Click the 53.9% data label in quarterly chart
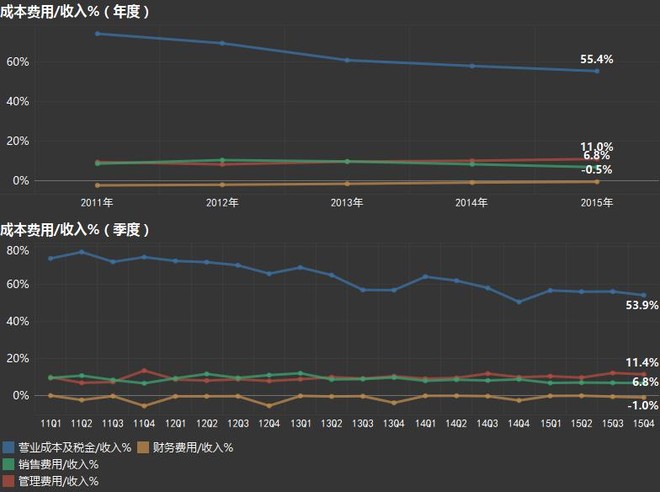Screen dimensions: 660x492 pyautogui.click(x=642, y=305)
